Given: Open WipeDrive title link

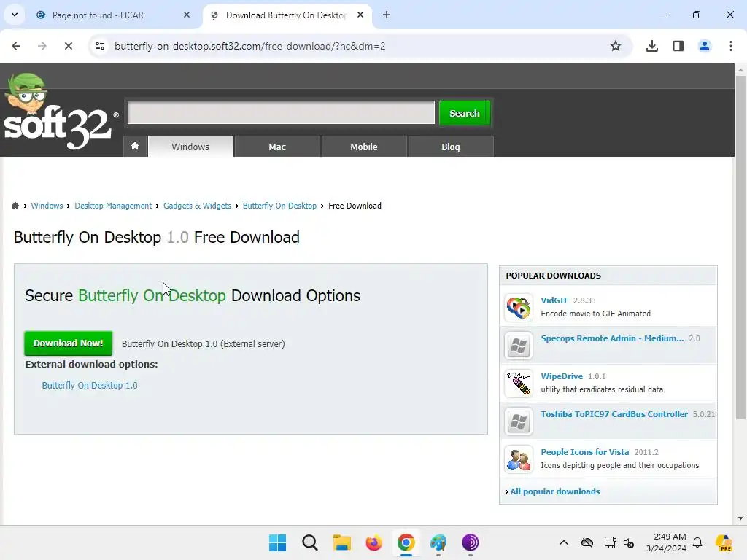Looking at the screenshot, I should pos(562,376).
